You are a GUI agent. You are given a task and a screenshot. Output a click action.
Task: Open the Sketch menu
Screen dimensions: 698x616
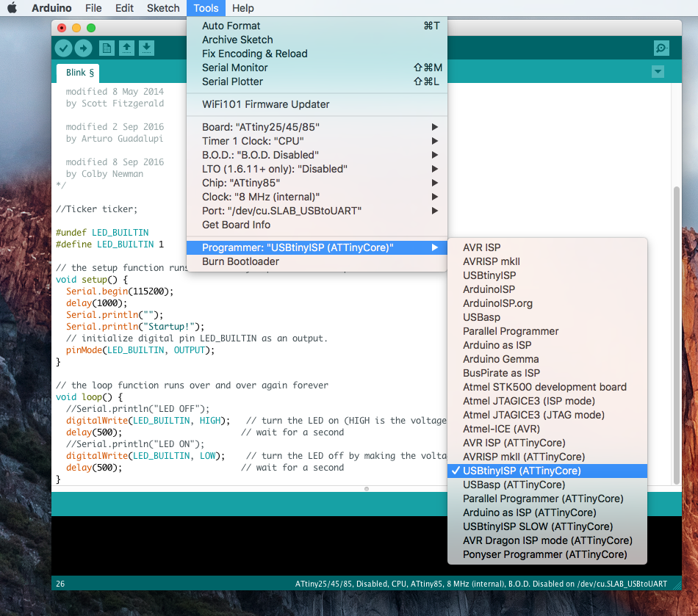163,8
